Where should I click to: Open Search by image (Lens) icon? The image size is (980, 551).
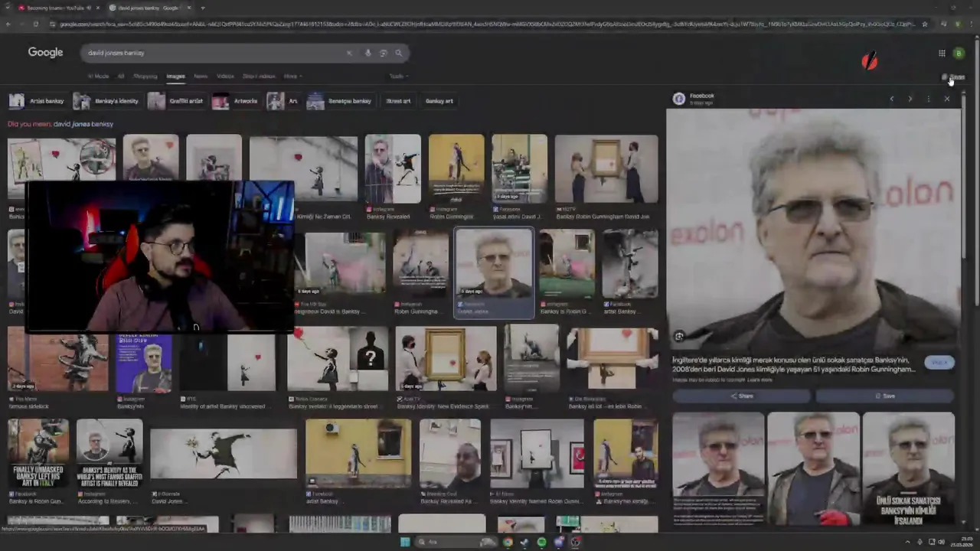(x=384, y=53)
